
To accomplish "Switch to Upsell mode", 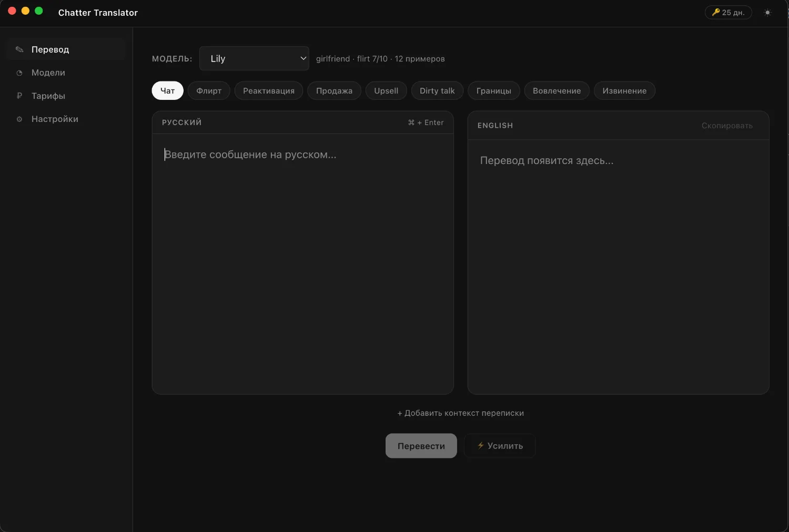I will point(386,90).
